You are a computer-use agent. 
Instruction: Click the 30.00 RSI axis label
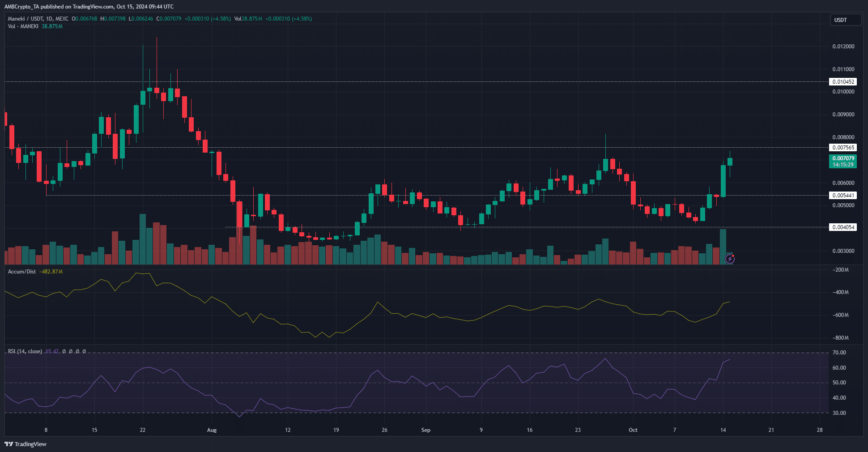tap(839, 413)
